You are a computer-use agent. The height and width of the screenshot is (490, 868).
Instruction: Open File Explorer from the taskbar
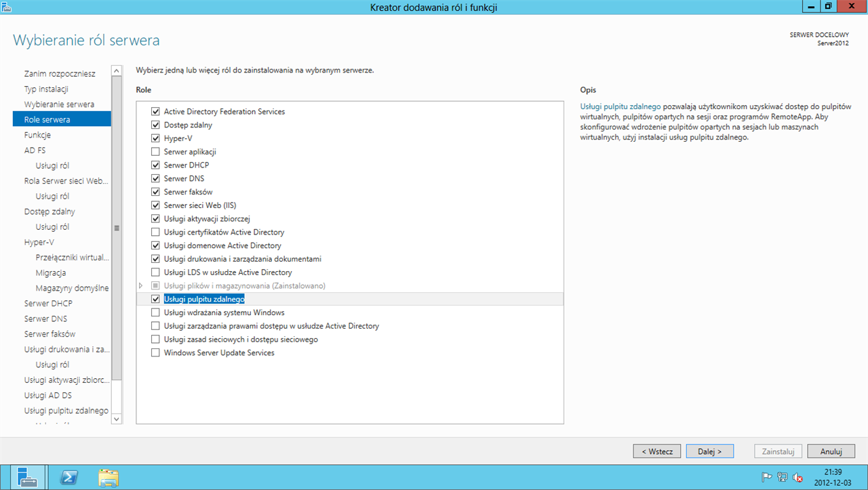pos(108,477)
